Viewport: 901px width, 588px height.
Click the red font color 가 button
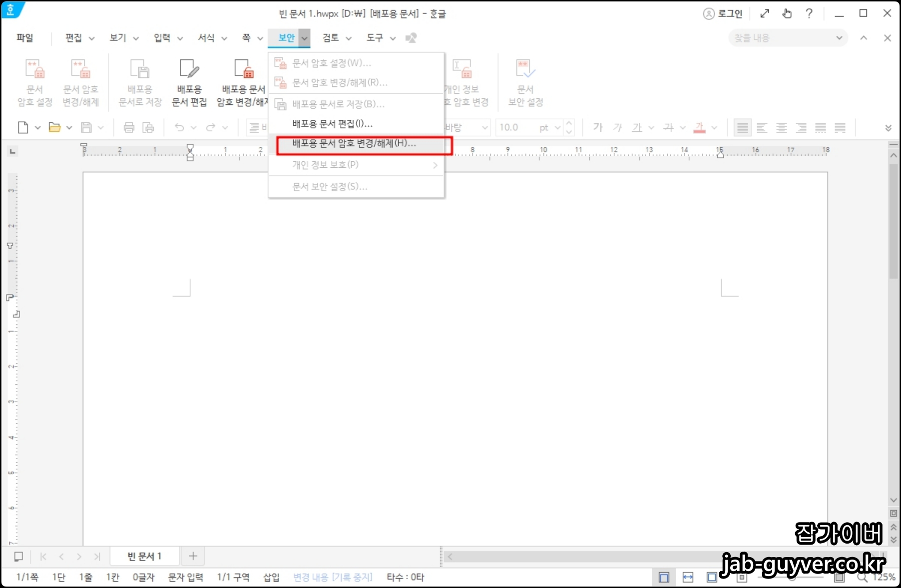[700, 128]
